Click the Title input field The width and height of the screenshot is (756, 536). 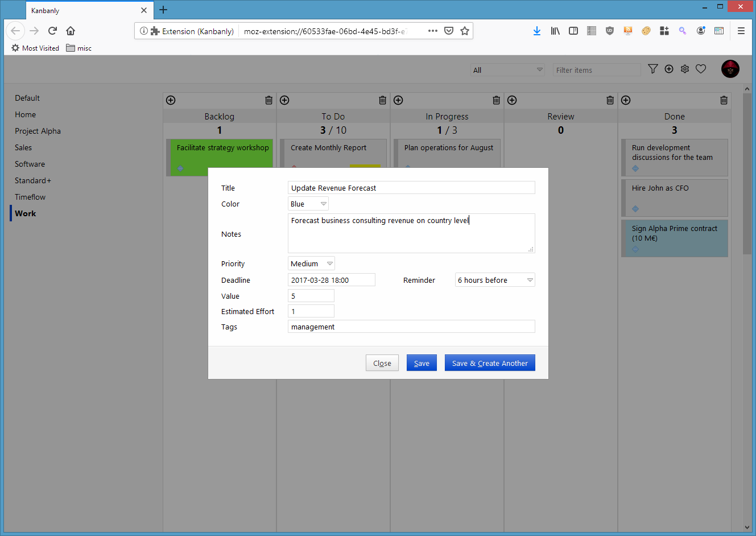(411, 188)
